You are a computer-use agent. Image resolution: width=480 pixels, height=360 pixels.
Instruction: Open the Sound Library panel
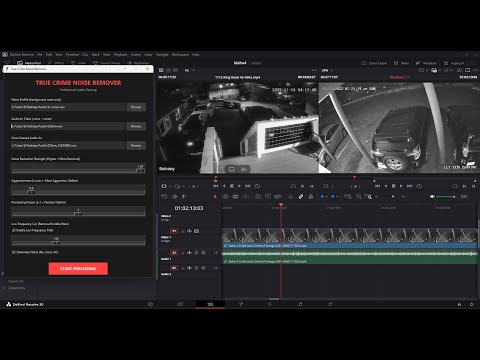click(106, 63)
